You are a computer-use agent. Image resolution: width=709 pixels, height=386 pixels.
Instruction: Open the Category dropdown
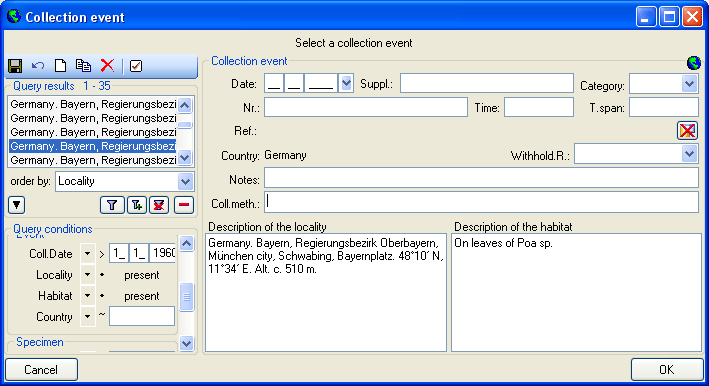[689, 84]
